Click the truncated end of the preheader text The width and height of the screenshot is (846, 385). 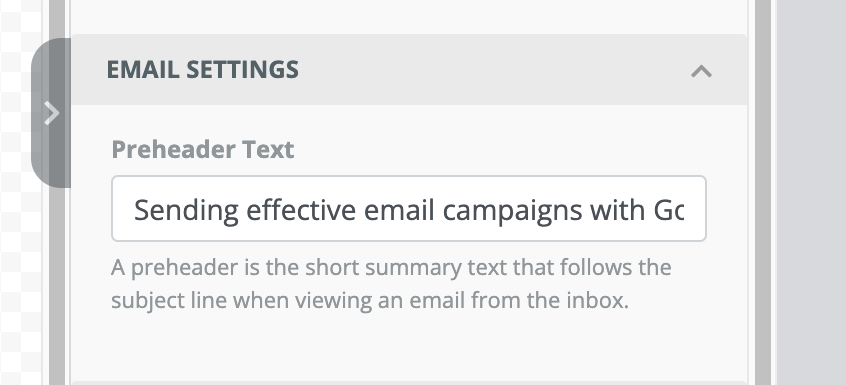coord(669,210)
